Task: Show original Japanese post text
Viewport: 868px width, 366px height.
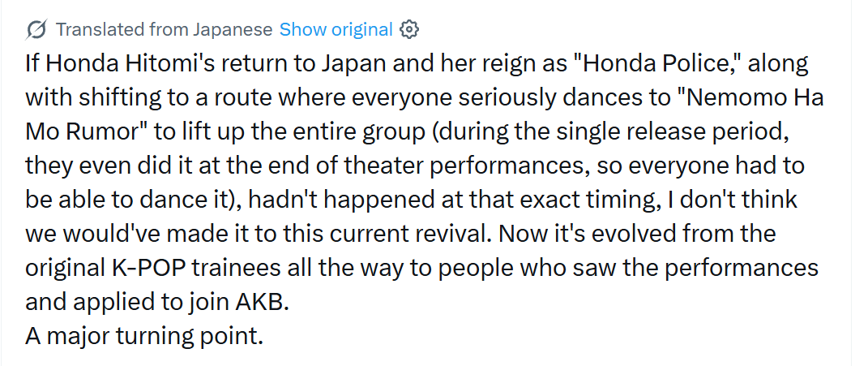Action: [336, 29]
